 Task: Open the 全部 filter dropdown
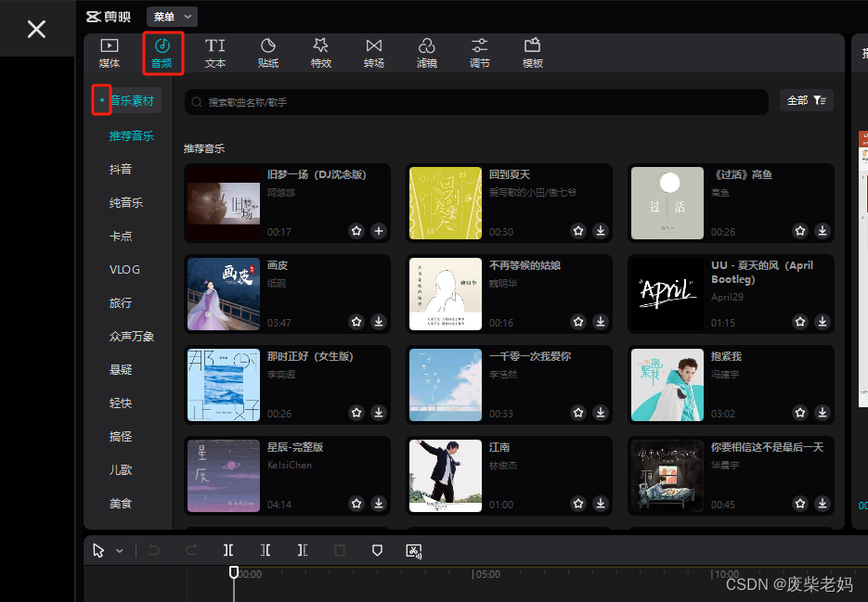pyautogui.click(x=806, y=100)
